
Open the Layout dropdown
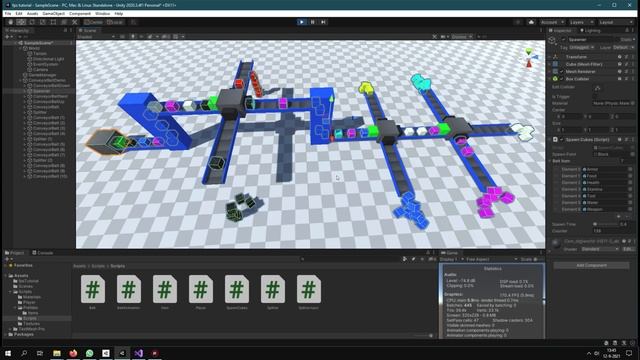[x=615, y=22]
